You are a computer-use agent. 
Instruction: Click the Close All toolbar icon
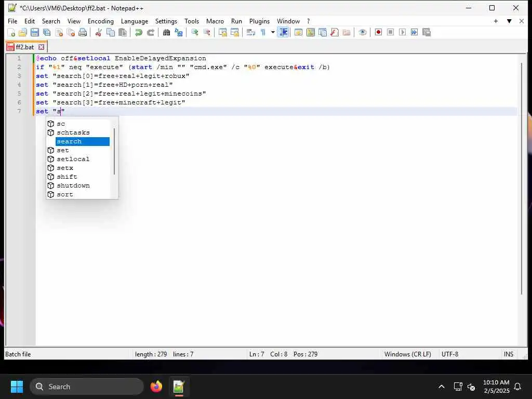[71, 33]
